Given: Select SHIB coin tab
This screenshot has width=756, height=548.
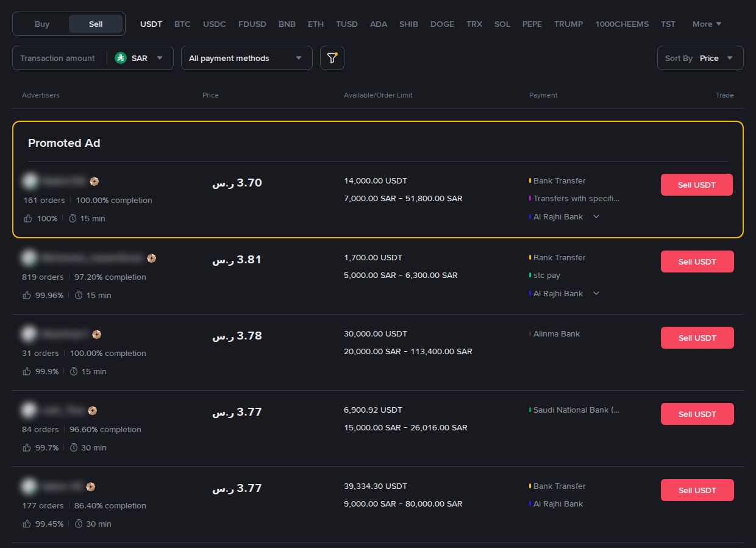Looking at the screenshot, I should [x=408, y=24].
